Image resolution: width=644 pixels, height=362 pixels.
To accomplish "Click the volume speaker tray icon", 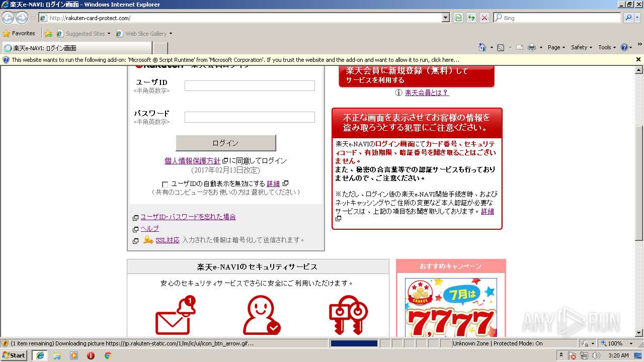I will click(x=596, y=355).
